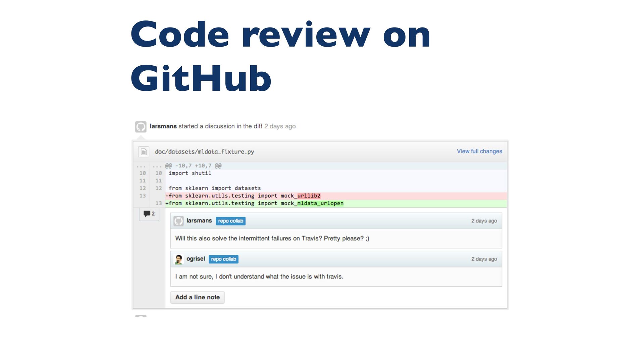Click repo collab badge beside ogrisel
Screen dimensions: 644x362
tap(223, 259)
